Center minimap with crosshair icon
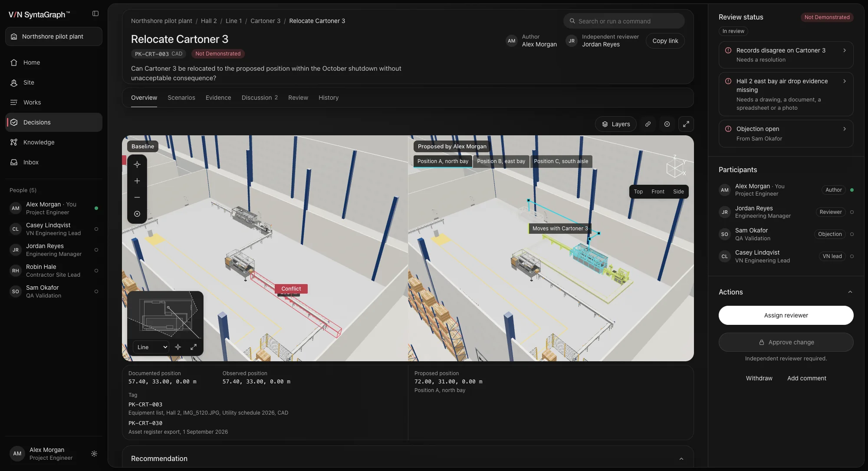Image resolution: width=868 pixels, height=471 pixels. coord(178,347)
